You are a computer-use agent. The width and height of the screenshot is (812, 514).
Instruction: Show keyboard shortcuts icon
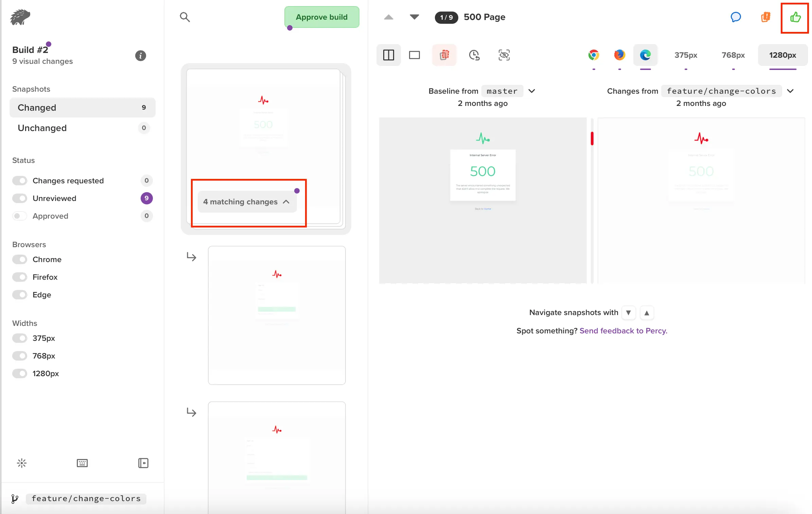coord(82,463)
